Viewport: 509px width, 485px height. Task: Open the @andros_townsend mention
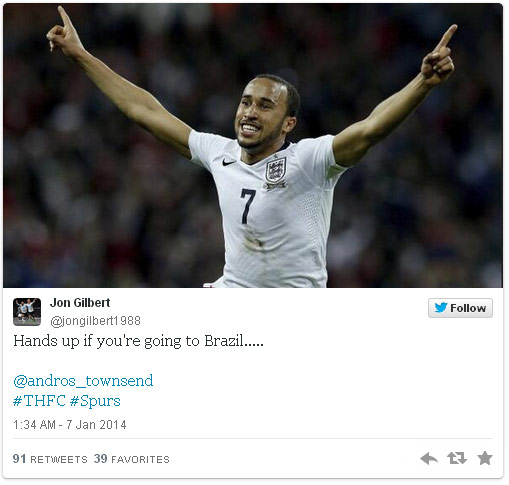coord(83,381)
